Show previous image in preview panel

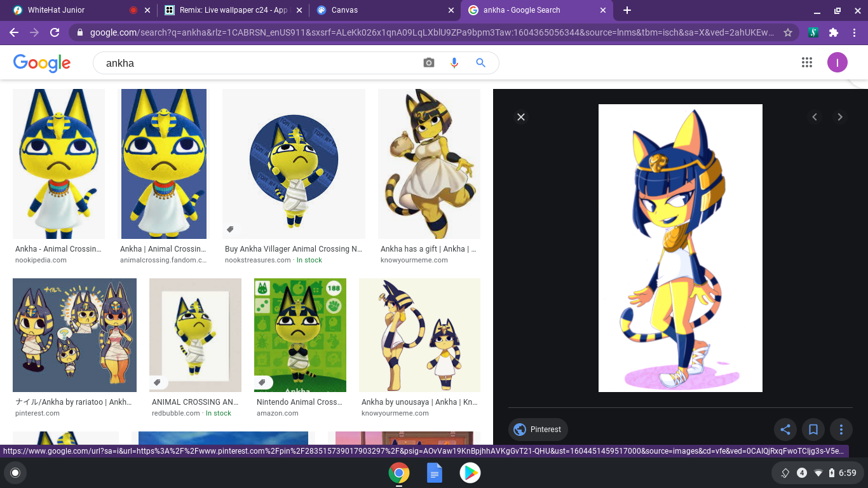point(815,117)
